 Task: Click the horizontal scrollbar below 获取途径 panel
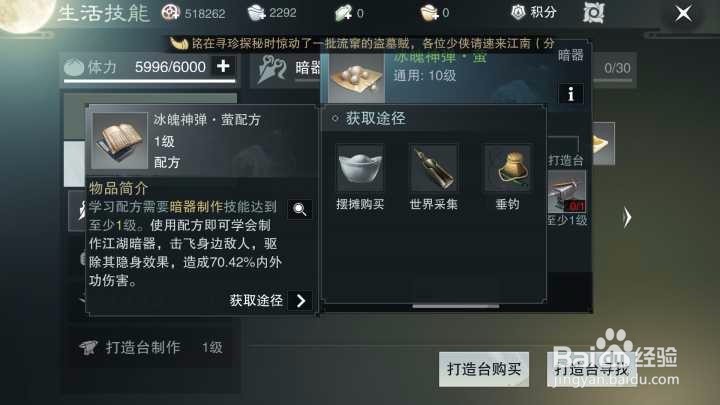tap(456, 306)
